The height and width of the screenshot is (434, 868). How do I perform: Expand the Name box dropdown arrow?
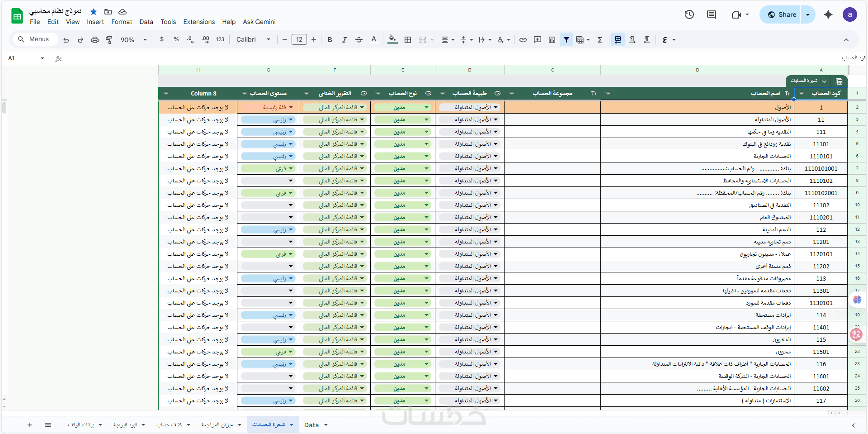(x=42, y=58)
